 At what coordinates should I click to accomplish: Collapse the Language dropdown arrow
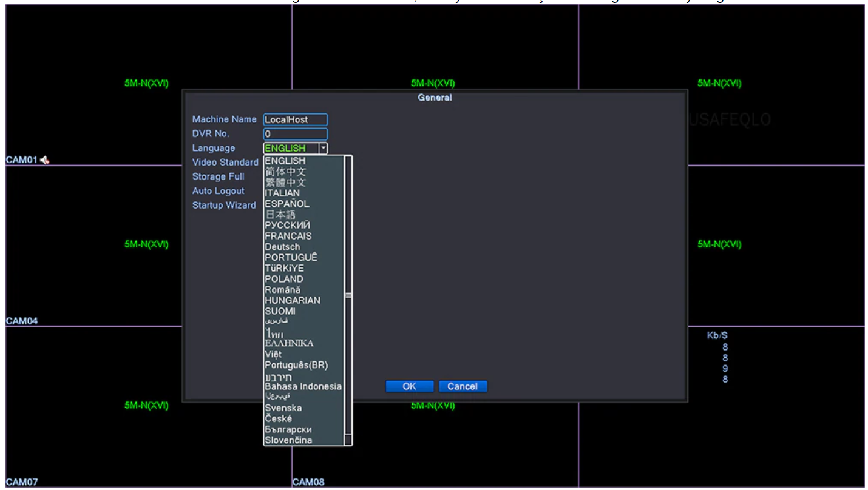(x=324, y=148)
